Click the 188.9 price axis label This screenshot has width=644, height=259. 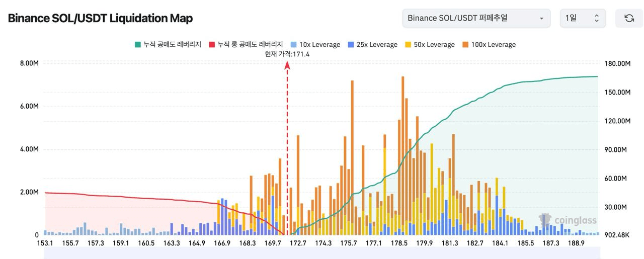576,243
